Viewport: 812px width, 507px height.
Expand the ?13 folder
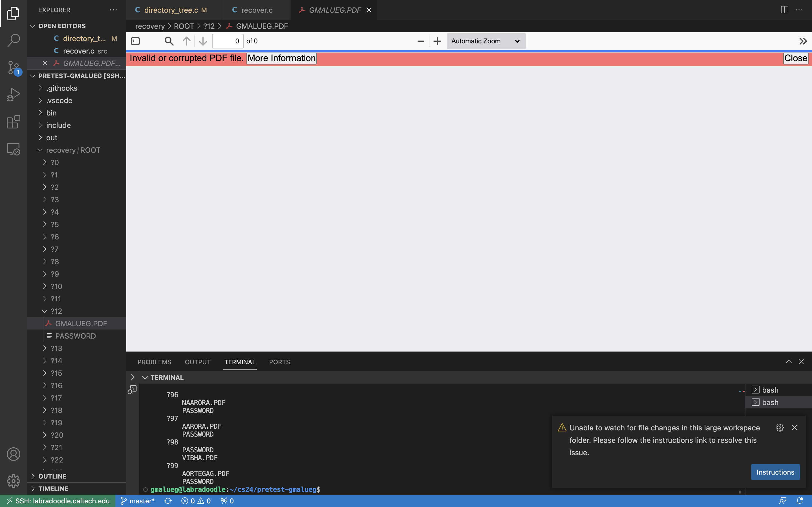[x=56, y=348]
